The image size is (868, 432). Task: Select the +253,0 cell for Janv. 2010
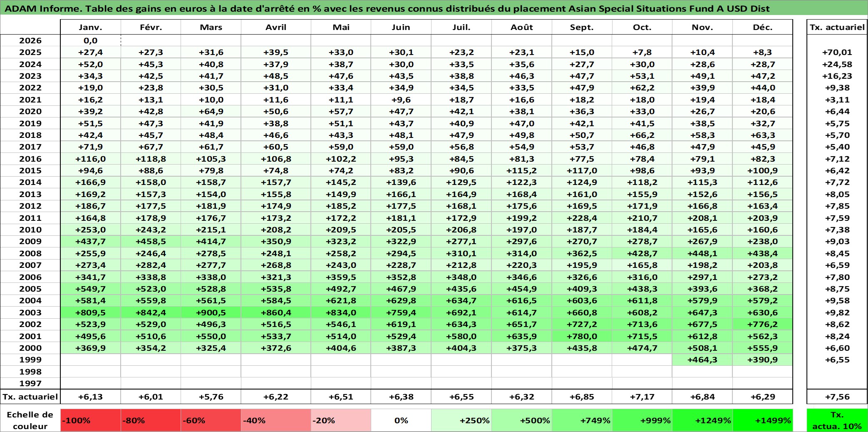[91, 230]
